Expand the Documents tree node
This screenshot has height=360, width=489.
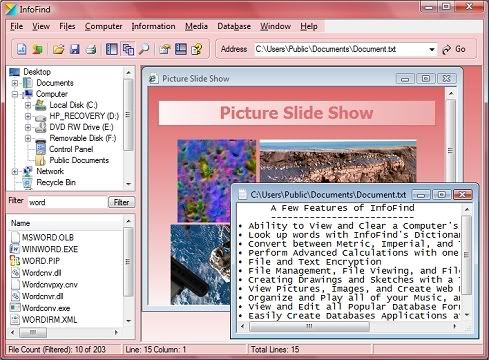pyautogui.click(x=15, y=83)
